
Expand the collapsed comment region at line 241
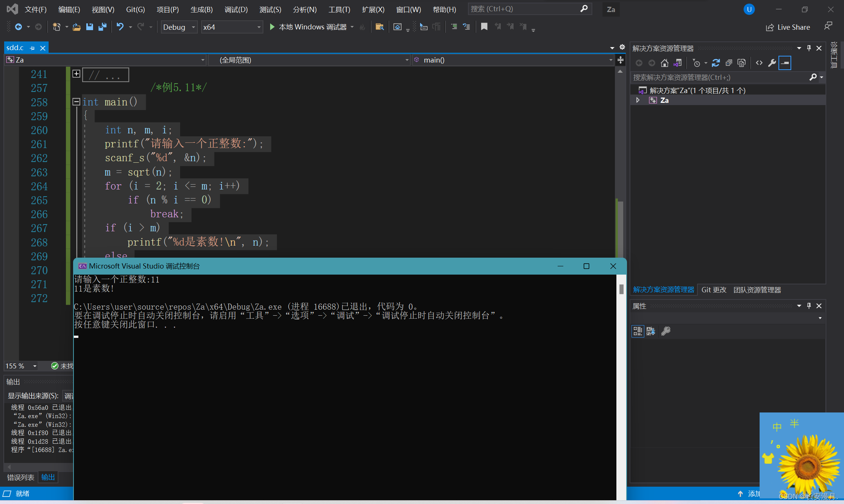[x=76, y=74]
